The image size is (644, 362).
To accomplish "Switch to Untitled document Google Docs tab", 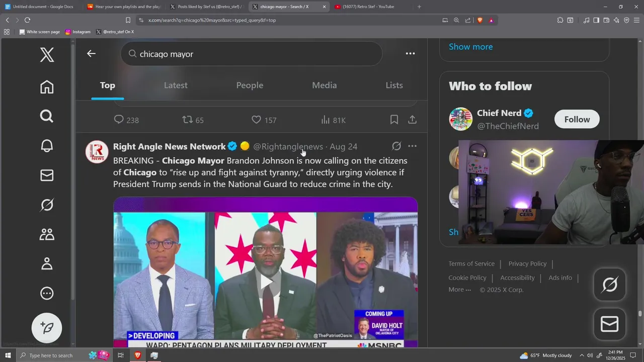I will [x=40, y=7].
